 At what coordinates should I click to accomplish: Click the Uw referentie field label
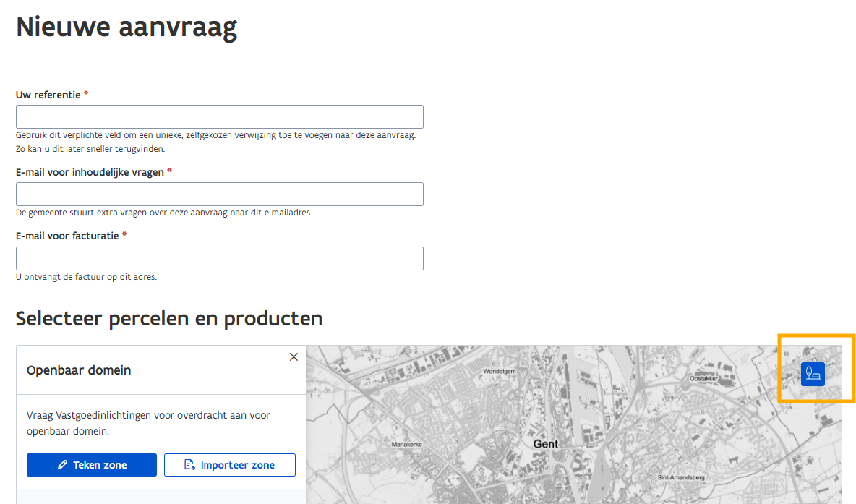tap(48, 95)
